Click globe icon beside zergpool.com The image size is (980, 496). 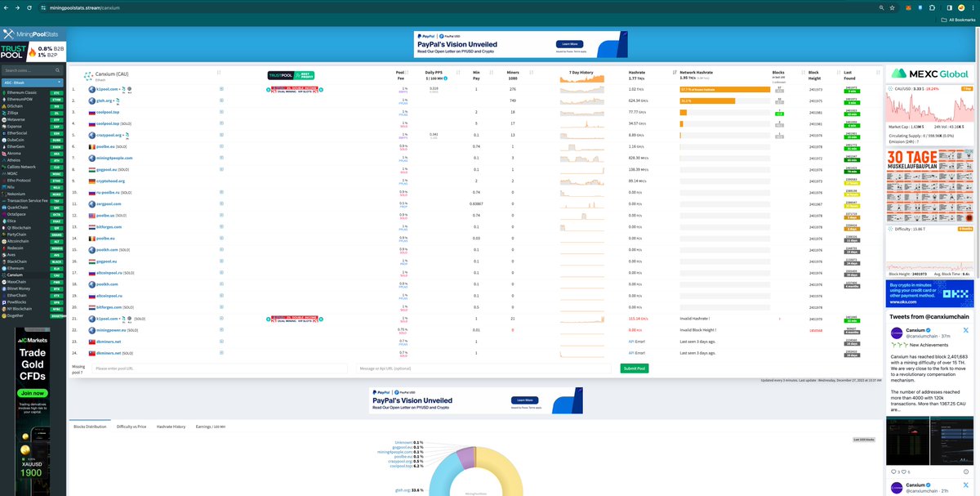(x=91, y=203)
